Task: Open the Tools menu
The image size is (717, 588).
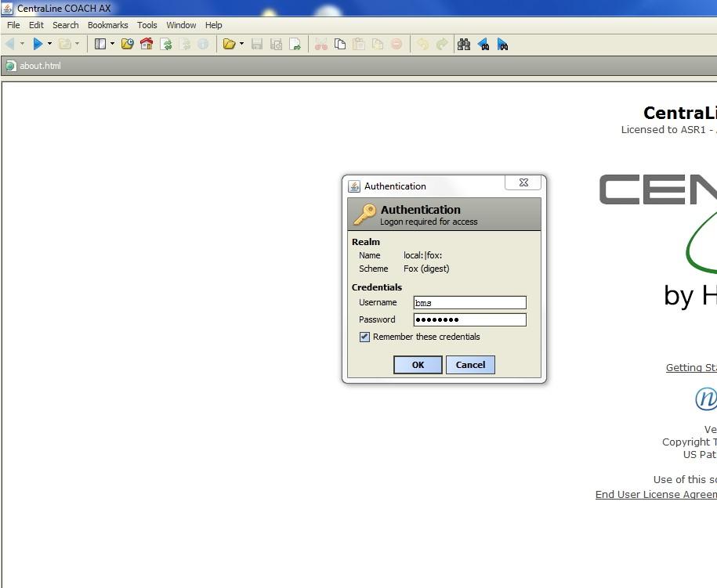Action: point(147,25)
